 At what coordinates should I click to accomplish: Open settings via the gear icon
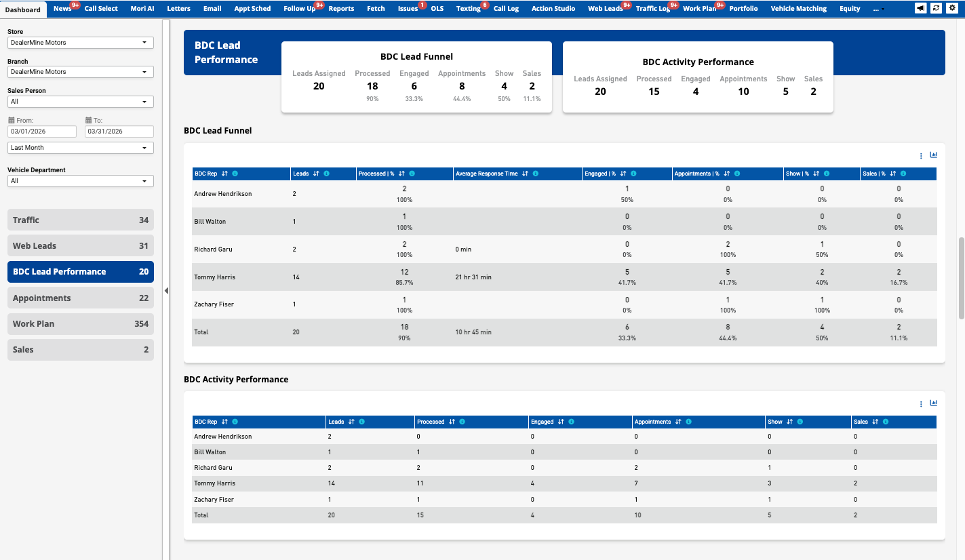(953, 8)
